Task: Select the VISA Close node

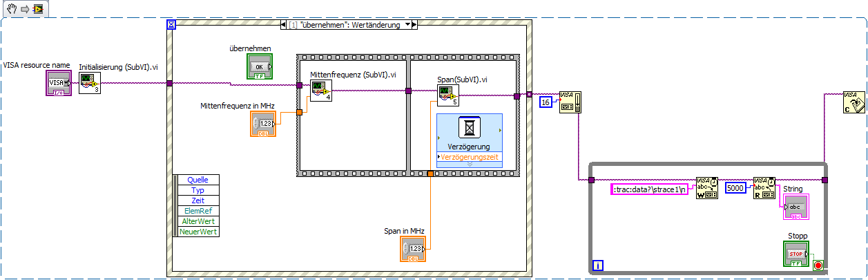Action: pos(853,102)
